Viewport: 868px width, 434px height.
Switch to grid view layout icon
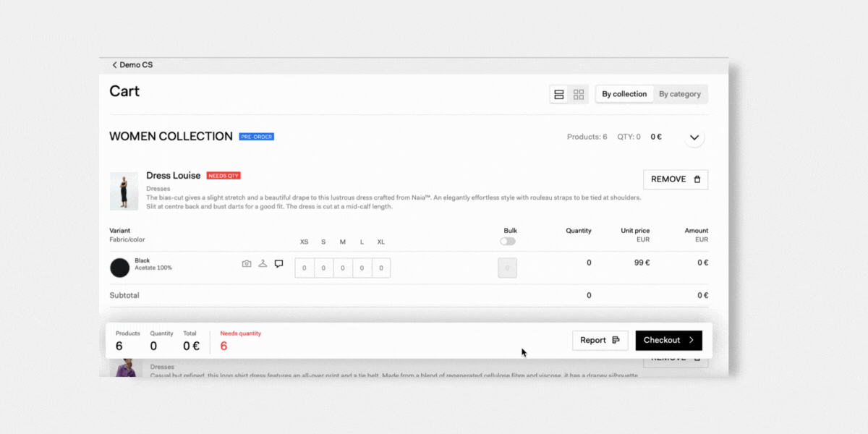tap(579, 94)
